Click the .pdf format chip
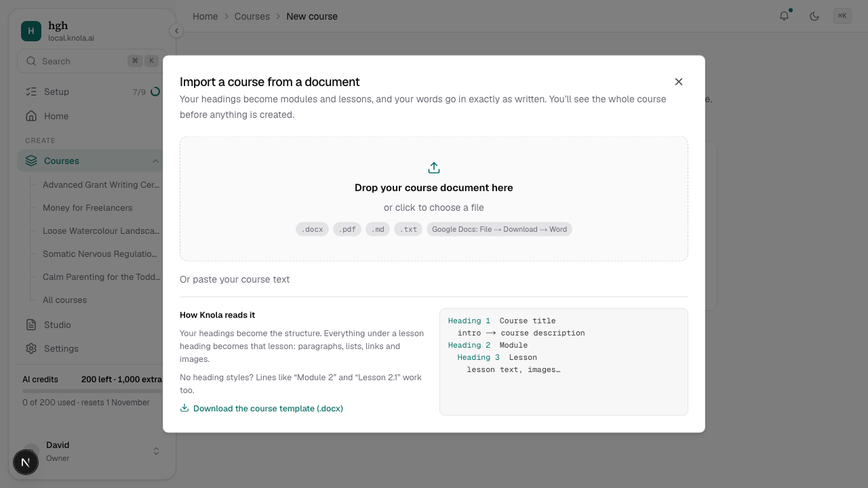868x488 pixels. 347,229
